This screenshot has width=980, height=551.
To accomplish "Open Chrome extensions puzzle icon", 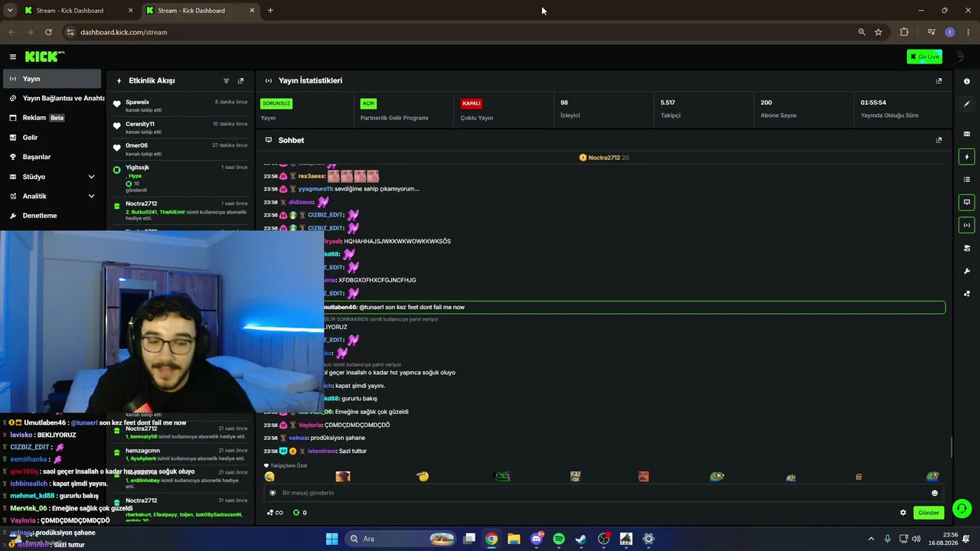I will [904, 32].
